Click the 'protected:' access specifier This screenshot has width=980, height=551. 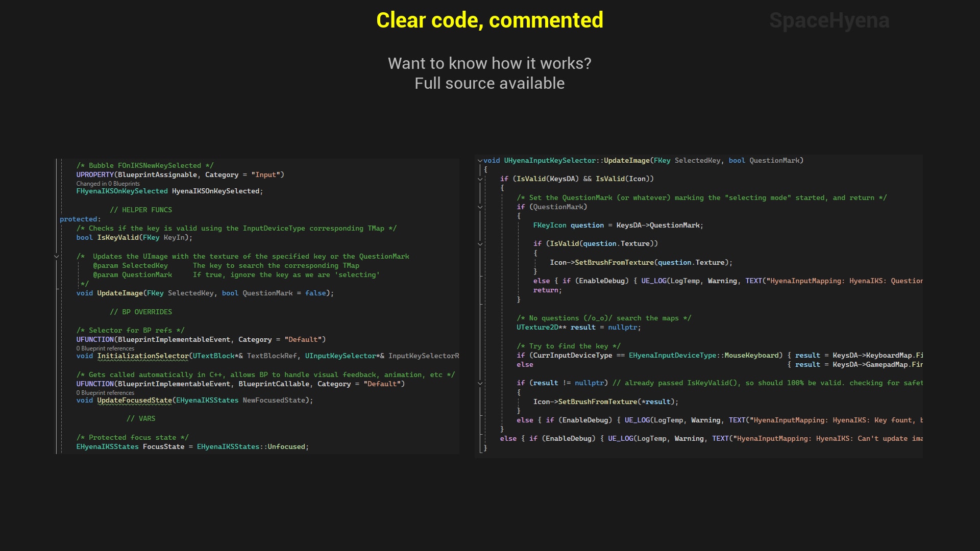pyautogui.click(x=80, y=219)
